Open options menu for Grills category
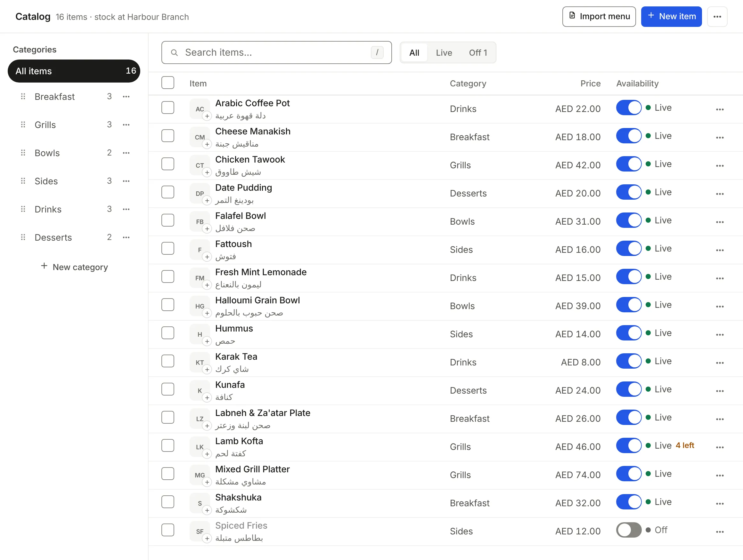This screenshot has width=743, height=560. (x=126, y=125)
